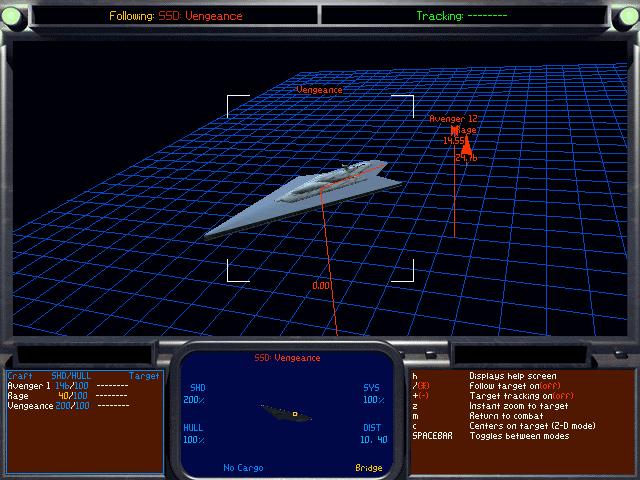Click the Avenger 12 map label
The image size is (640, 480).
tap(453, 118)
